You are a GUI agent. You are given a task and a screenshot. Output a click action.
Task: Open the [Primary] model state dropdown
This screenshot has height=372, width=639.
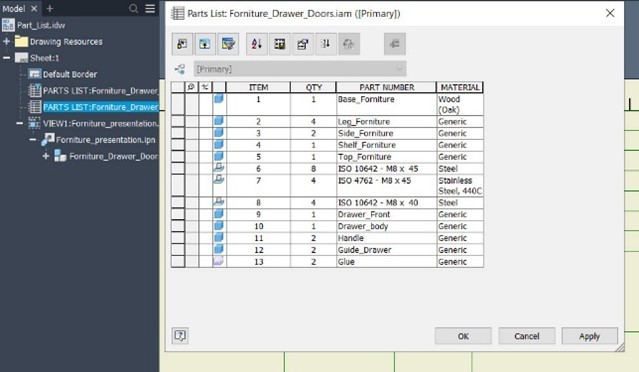pyautogui.click(x=300, y=69)
